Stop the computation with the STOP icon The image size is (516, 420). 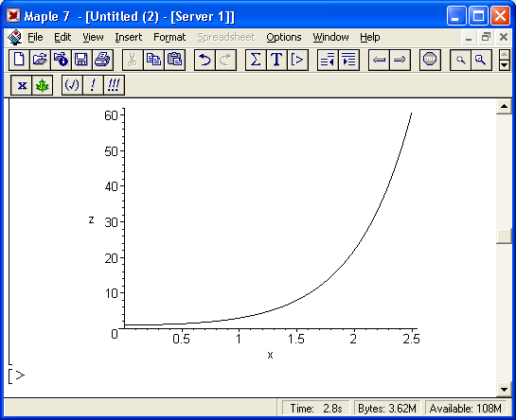point(430,60)
